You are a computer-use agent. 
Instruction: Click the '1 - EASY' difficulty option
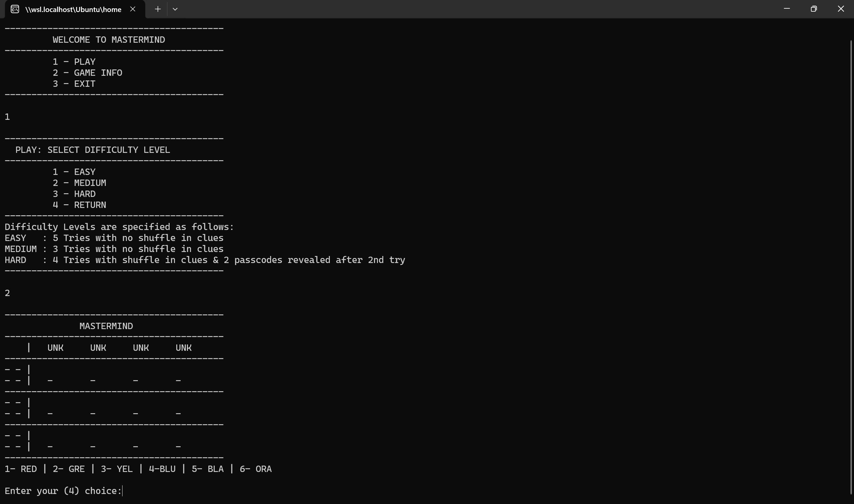point(74,172)
